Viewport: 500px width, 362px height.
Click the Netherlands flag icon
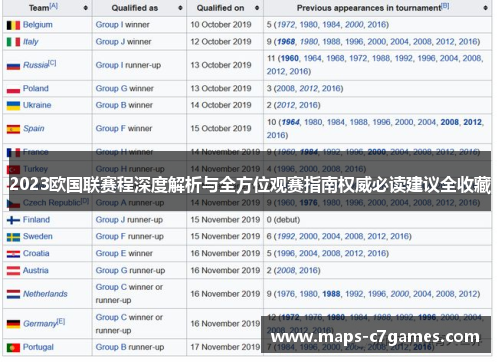pyautogui.click(x=13, y=294)
